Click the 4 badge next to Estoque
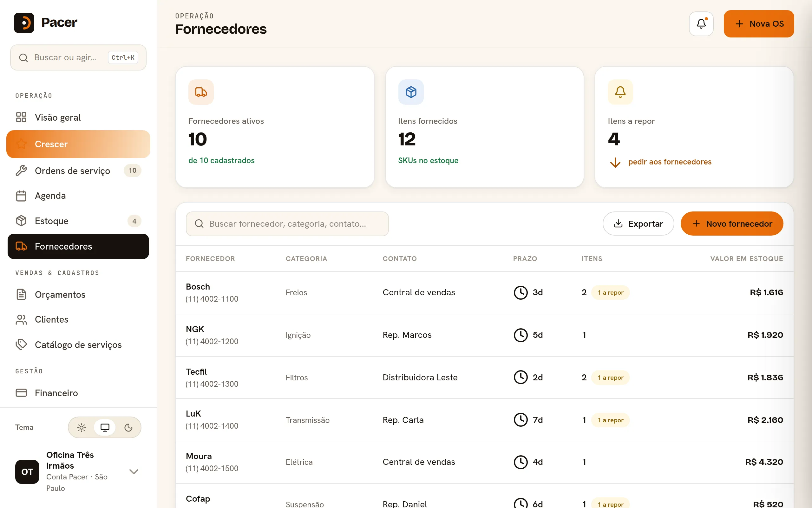Screen dimensions: 812x508 point(134,221)
